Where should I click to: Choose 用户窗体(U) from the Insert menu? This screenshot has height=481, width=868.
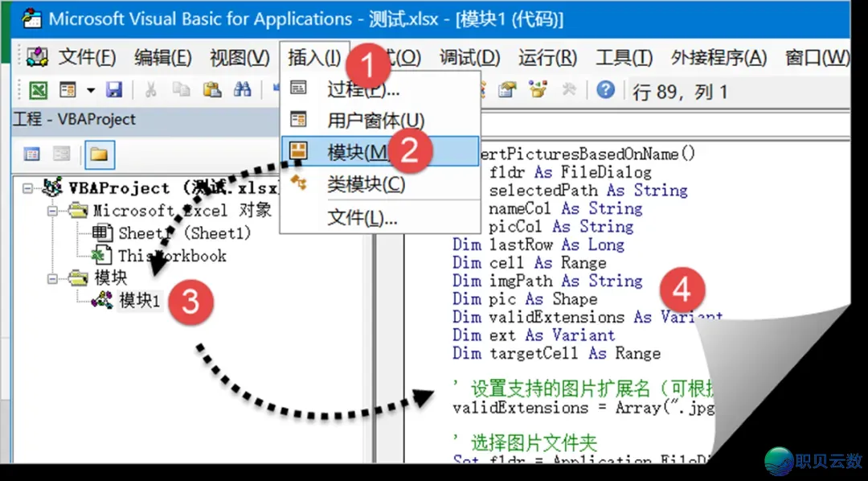(x=380, y=119)
